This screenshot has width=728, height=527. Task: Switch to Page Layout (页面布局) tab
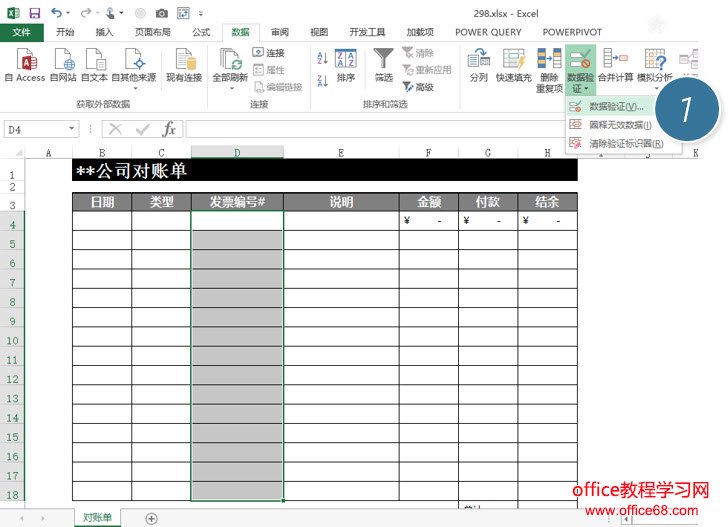pos(153,32)
